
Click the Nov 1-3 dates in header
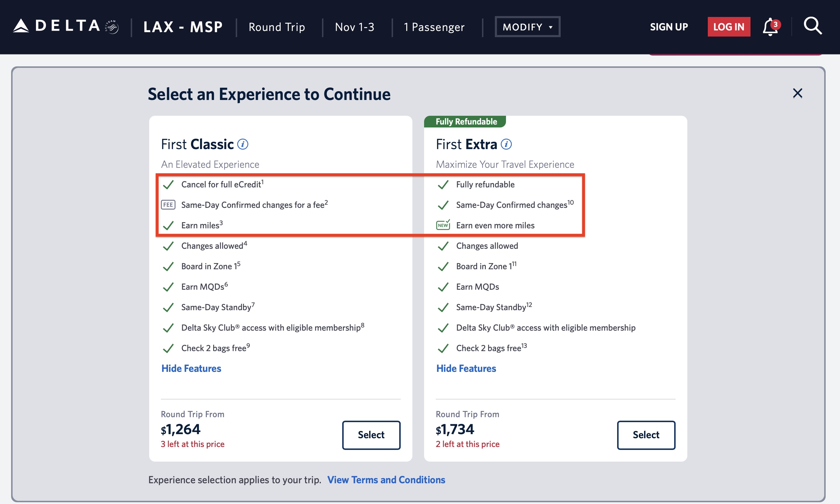(354, 27)
